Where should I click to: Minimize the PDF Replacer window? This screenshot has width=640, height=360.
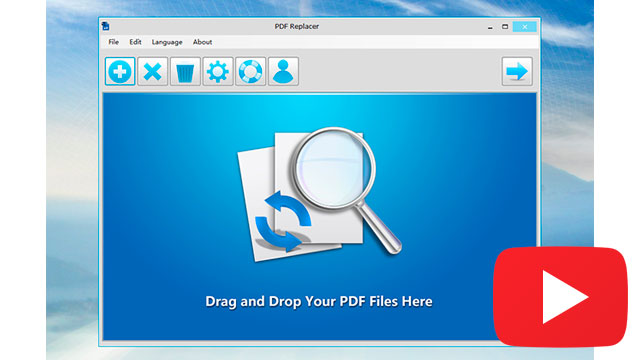[x=490, y=27]
